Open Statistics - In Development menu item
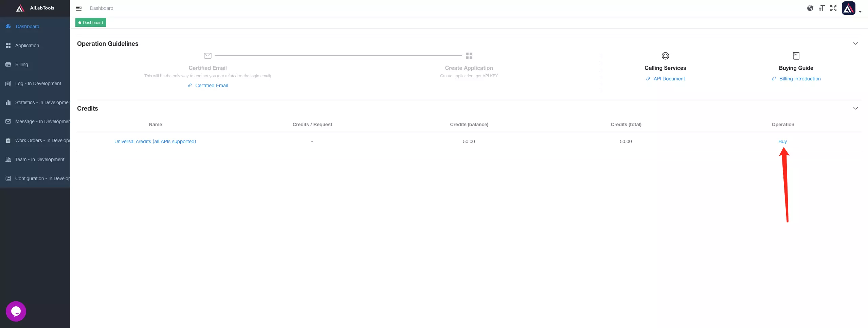Image resolution: width=868 pixels, height=328 pixels. pyautogui.click(x=35, y=102)
